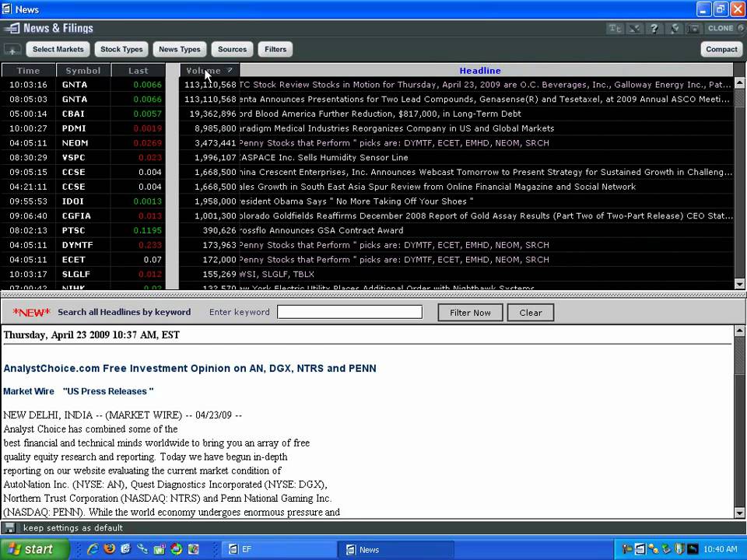Click the News & Filings module icon
747x560 pixels.
tap(12, 29)
